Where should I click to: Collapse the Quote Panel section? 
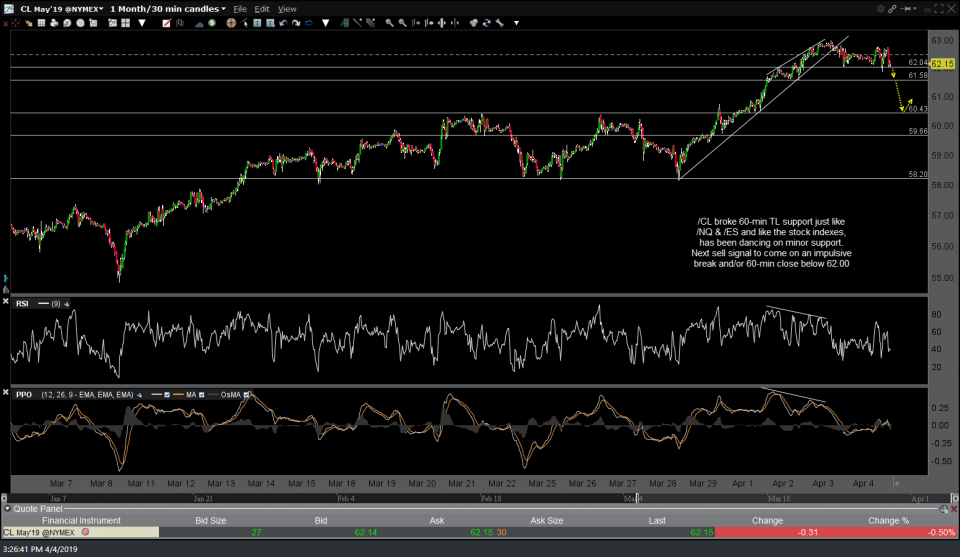(x=7, y=509)
